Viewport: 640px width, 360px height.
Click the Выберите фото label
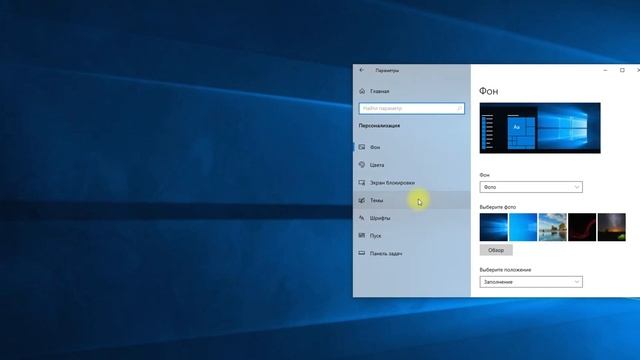[498, 207]
